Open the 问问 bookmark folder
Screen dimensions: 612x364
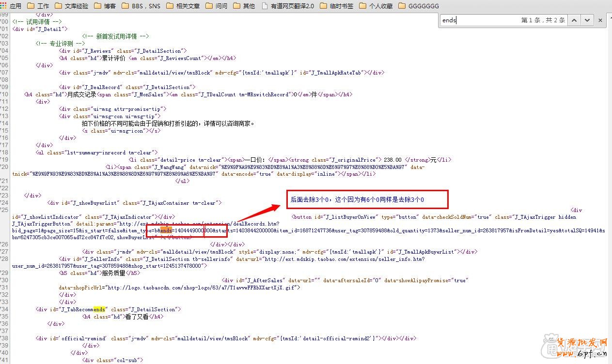point(217,6)
